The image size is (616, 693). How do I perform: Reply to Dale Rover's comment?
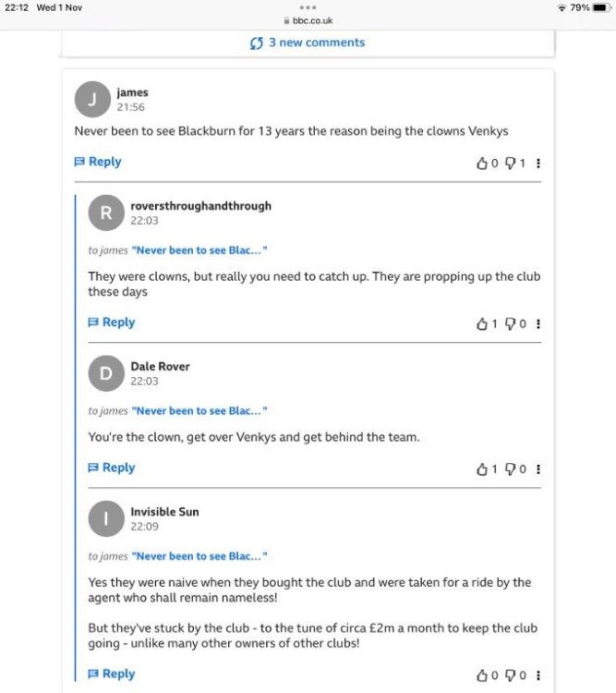click(x=112, y=468)
